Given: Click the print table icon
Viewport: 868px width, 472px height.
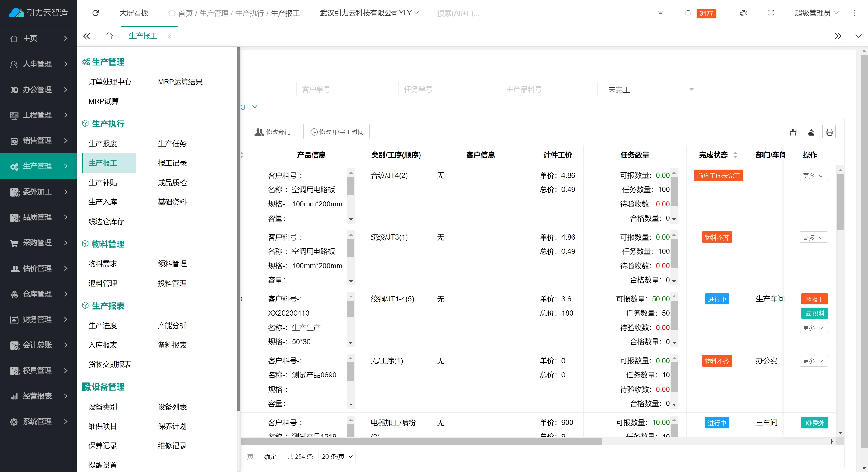Looking at the screenshot, I should 829,132.
